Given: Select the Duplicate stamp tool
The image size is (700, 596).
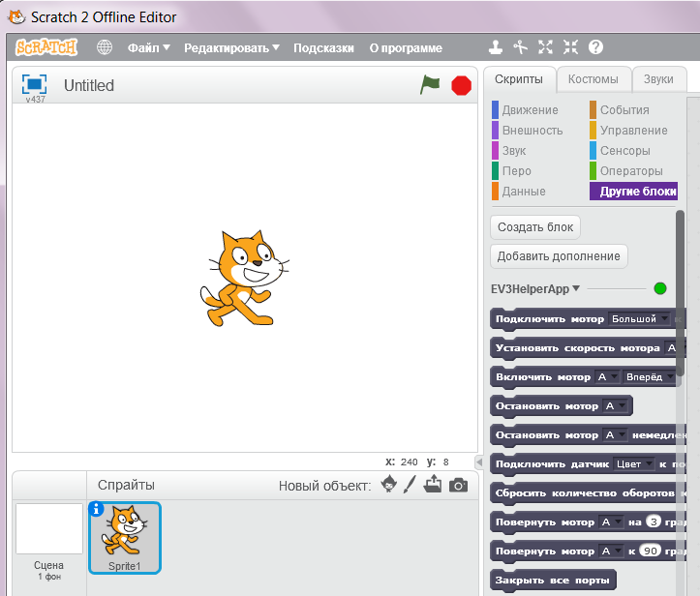Looking at the screenshot, I should click(496, 46).
